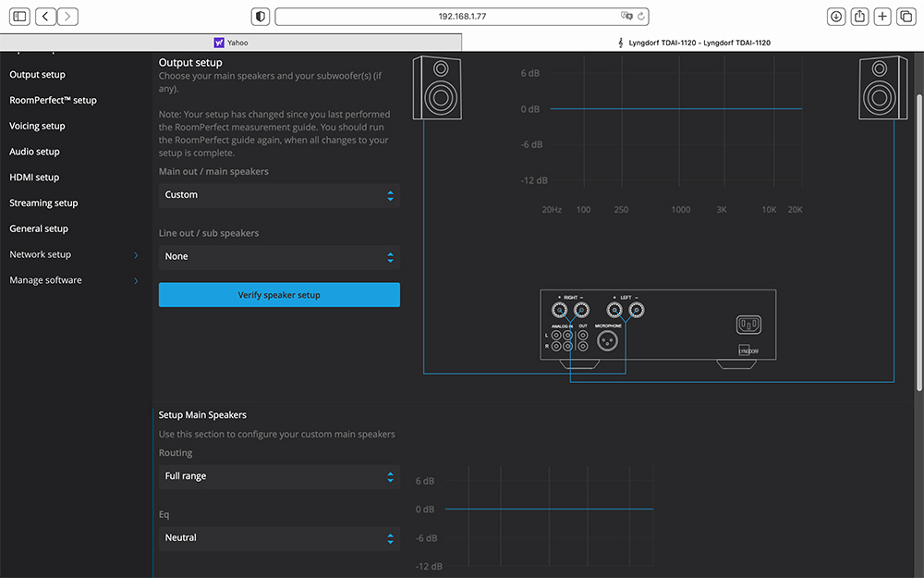Click the Eq label above Neutral

click(164, 515)
